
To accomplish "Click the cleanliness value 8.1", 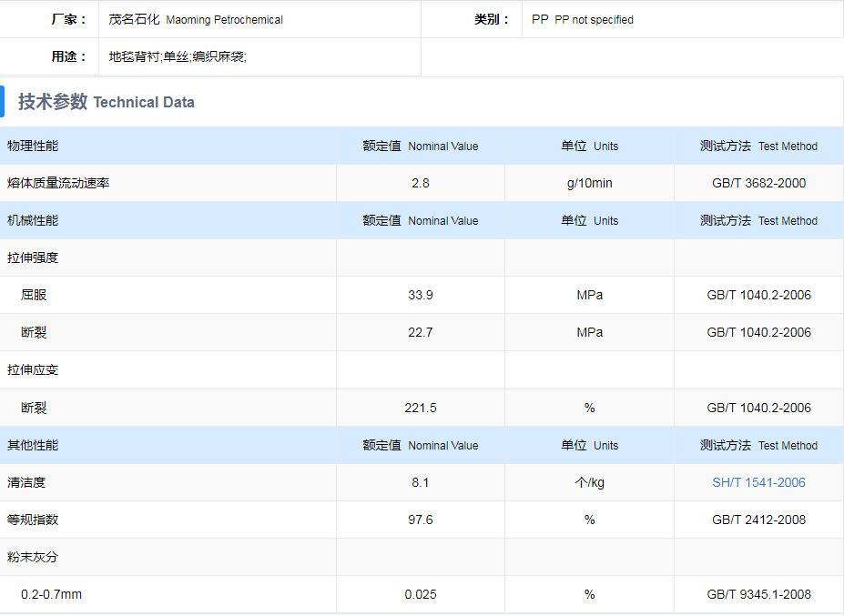I will coord(420,482).
